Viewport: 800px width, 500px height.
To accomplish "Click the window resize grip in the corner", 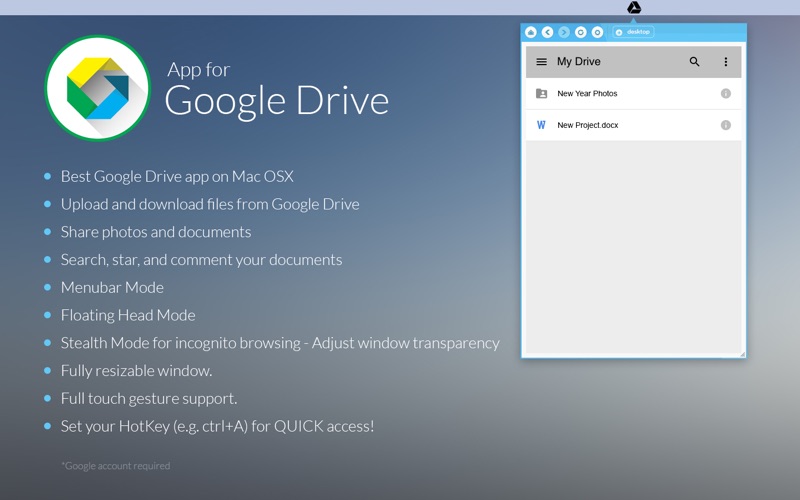I will tap(742, 354).
